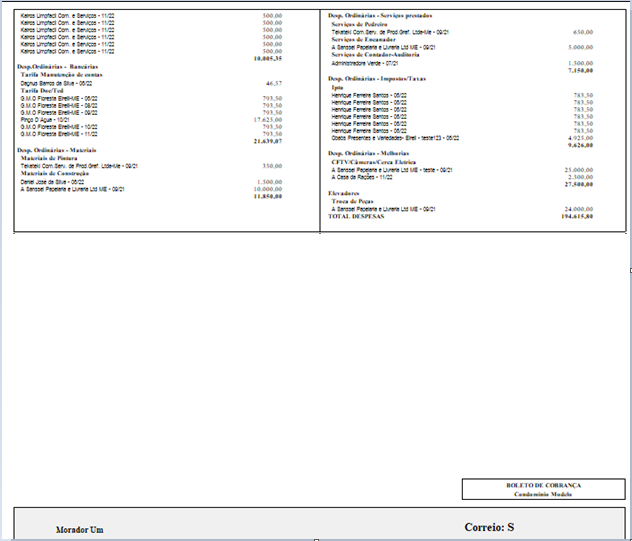The image size is (632, 541).
Task: Select 'Serviços de Contador-Auditoria' subheading
Action: (x=375, y=55)
